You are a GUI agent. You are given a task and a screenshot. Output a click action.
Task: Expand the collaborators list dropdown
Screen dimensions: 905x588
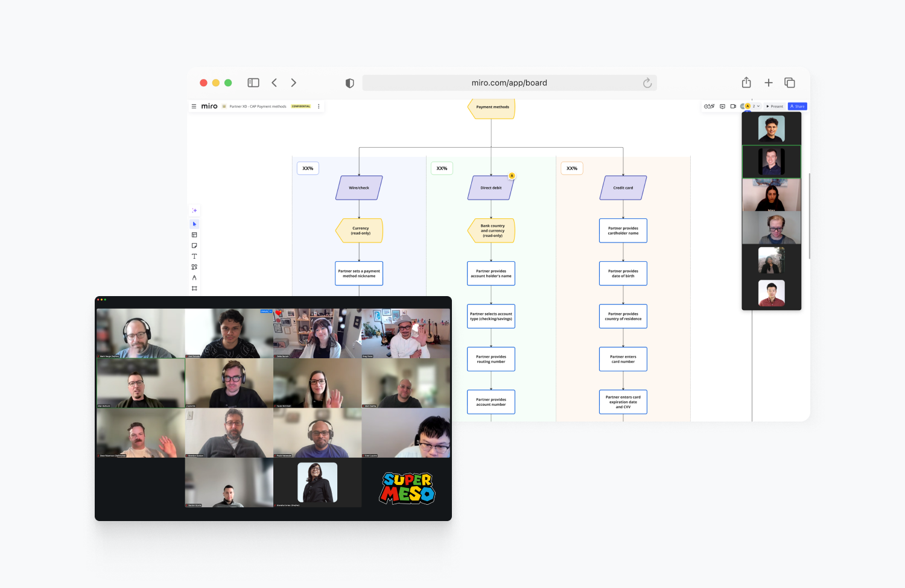pos(758,106)
